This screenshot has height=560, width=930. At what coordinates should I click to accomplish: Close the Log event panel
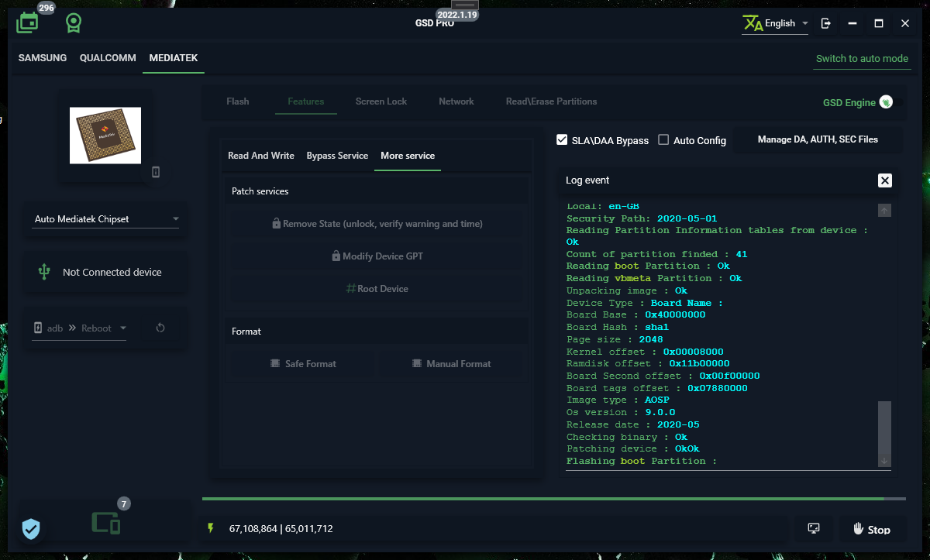[885, 180]
